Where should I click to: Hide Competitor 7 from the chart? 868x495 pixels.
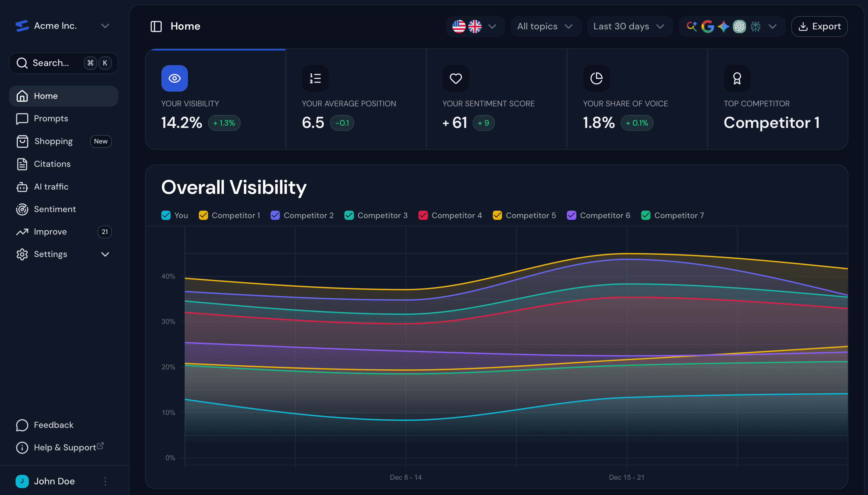[x=646, y=215]
